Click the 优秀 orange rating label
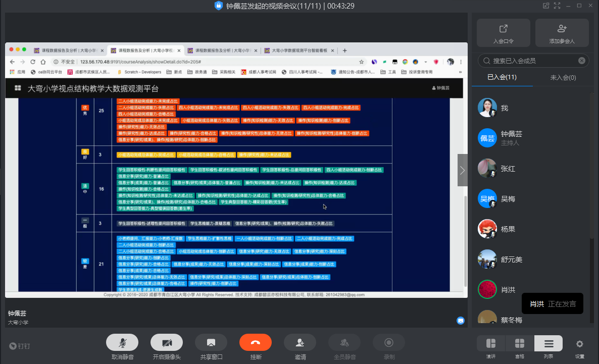This screenshot has height=364, width=599. [x=85, y=111]
